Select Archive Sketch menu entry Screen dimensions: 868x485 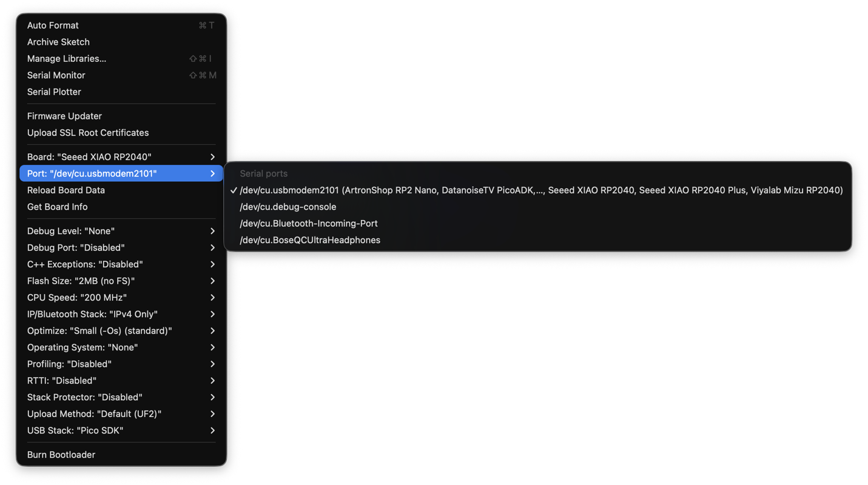[x=121, y=42]
